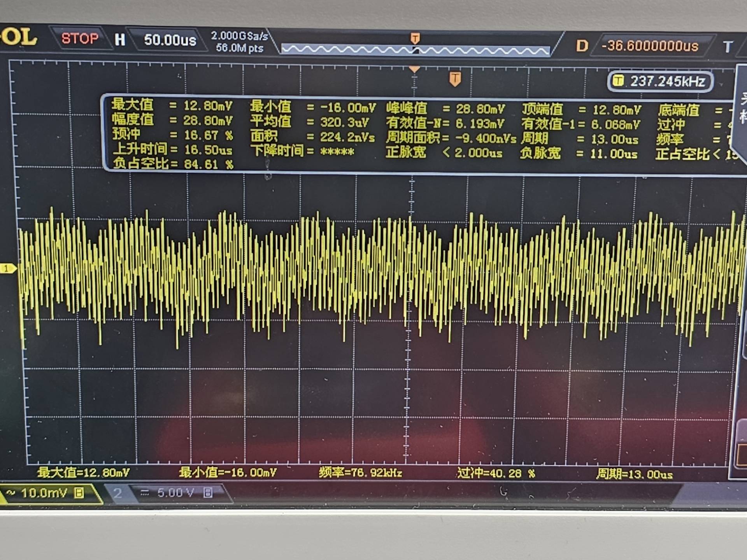Select the 频率=76.92kHz bottom measurement
747x560 pixels.
[x=360, y=473]
